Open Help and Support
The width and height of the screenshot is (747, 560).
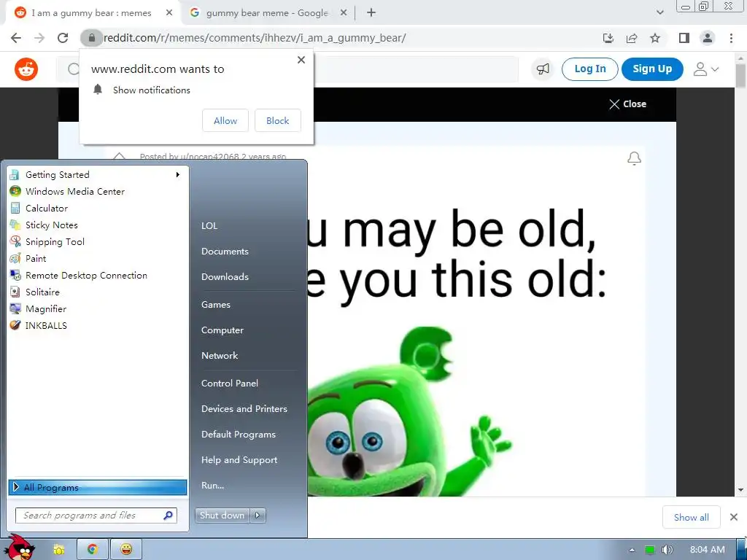(239, 460)
